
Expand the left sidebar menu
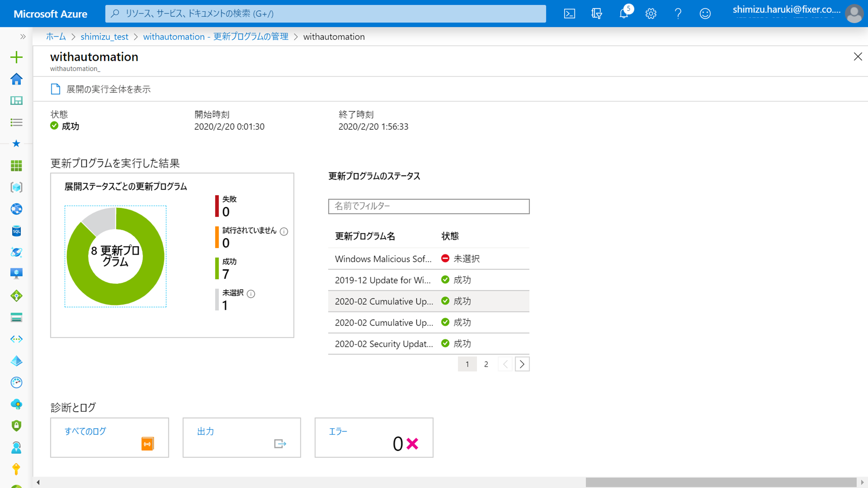[23, 37]
